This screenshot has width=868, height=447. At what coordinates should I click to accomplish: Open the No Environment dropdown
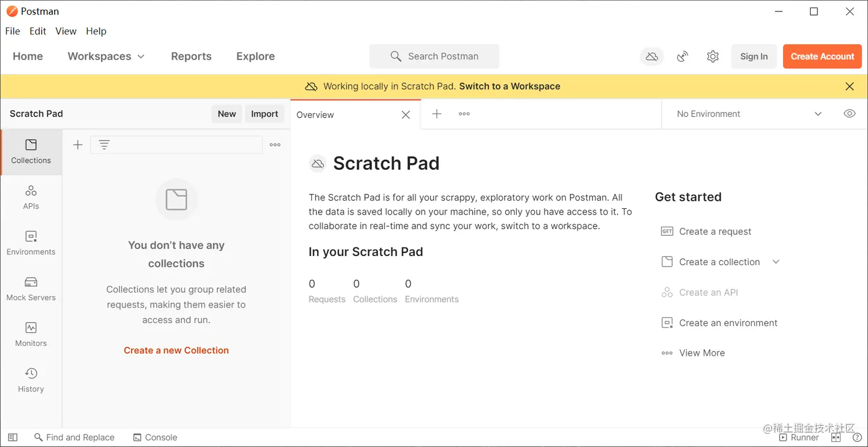tap(749, 114)
